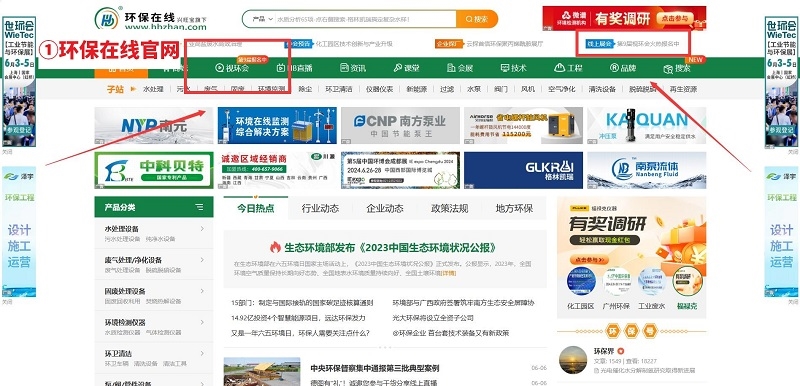The image size is (800, 386).
Task: Select 技术 in the nav bar
Action: coord(513,68)
